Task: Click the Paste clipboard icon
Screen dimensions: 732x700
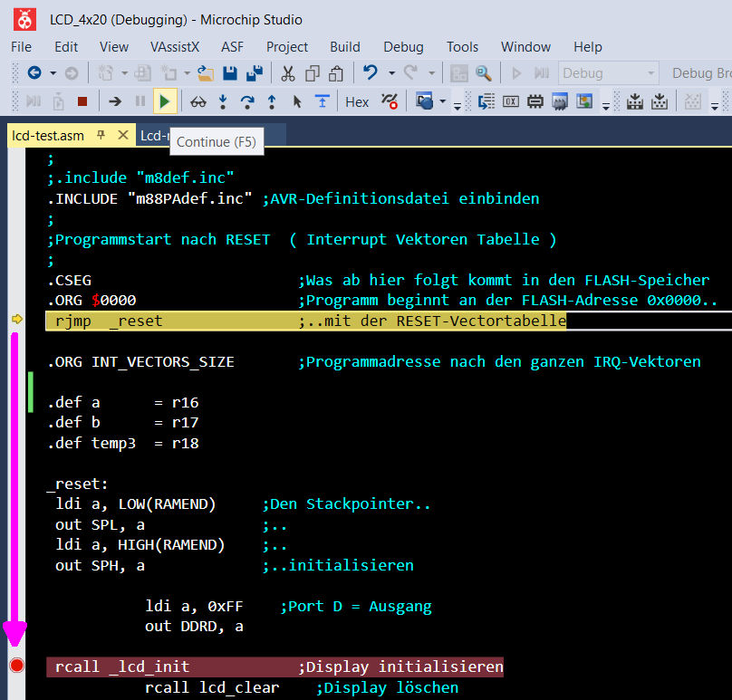Action: pyautogui.click(x=336, y=73)
